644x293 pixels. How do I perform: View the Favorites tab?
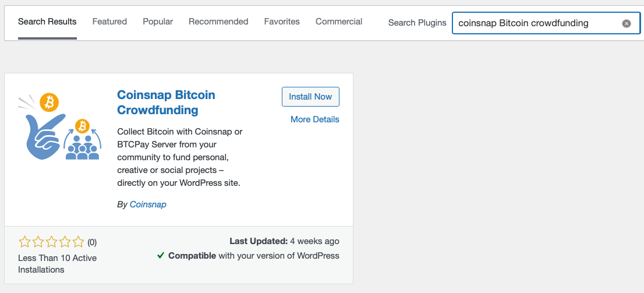coord(282,22)
